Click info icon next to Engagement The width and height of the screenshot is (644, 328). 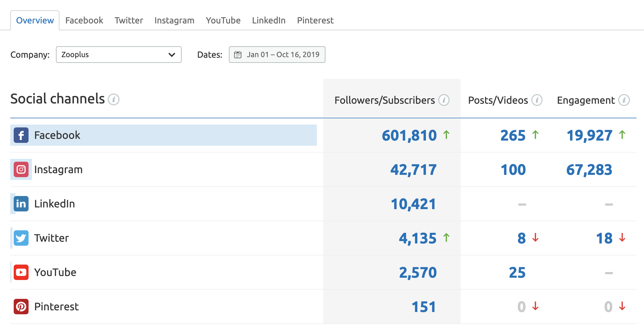pos(624,100)
